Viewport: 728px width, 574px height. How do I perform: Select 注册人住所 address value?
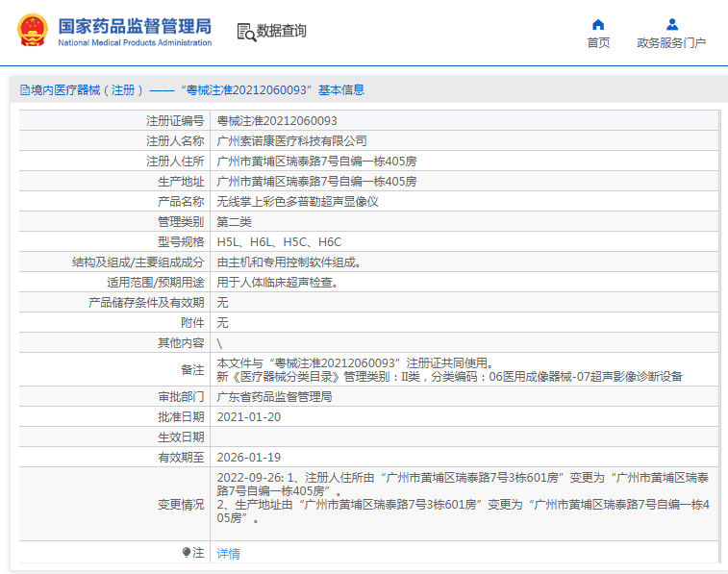[316, 161]
